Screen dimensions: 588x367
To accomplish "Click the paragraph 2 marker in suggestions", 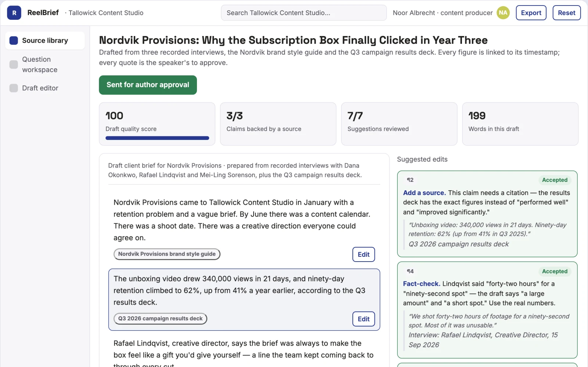I will [x=410, y=180].
